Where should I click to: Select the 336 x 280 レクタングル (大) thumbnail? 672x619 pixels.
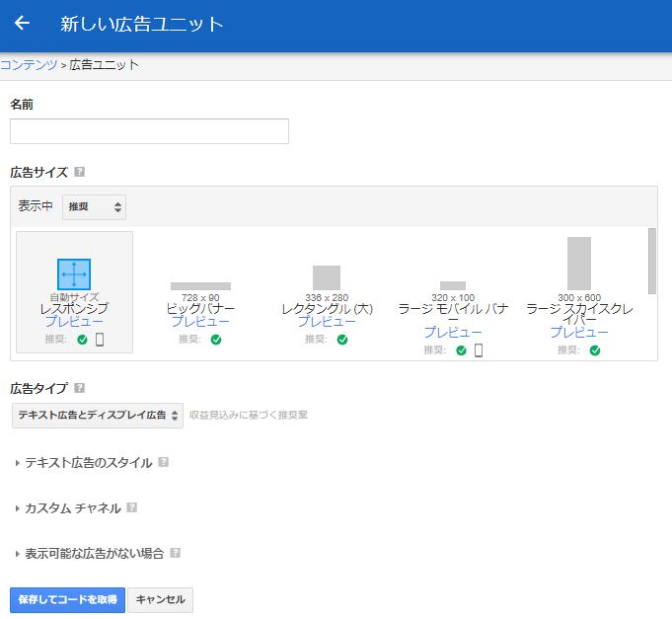pos(327,277)
